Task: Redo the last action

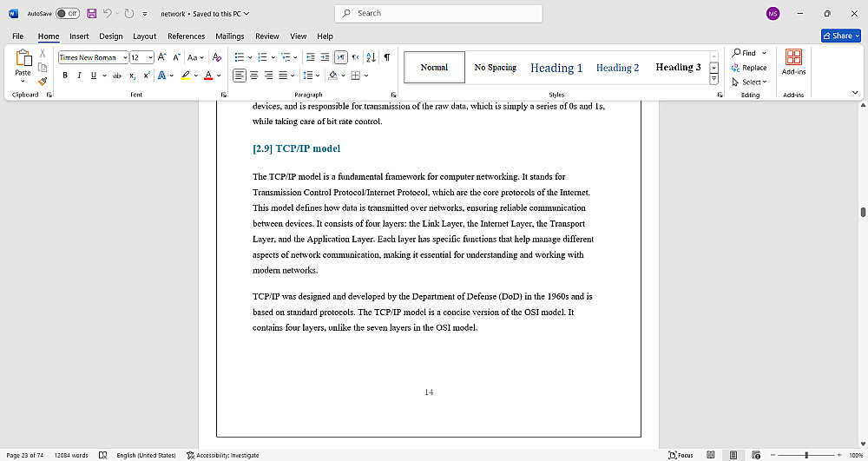Action: [x=129, y=13]
